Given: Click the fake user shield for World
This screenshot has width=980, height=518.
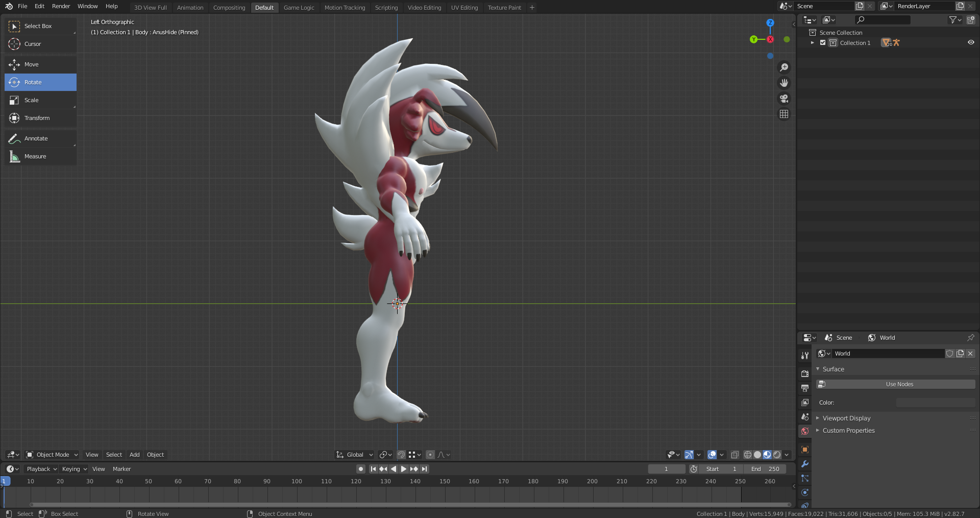Looking at the screenshot, I should pos(949,354).
